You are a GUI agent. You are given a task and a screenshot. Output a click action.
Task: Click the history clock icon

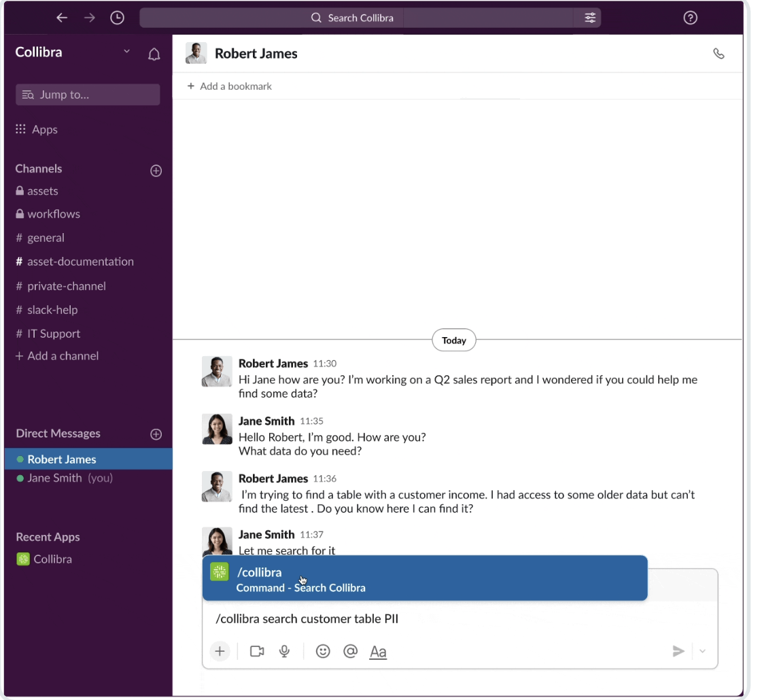click(x=118, y=18)
